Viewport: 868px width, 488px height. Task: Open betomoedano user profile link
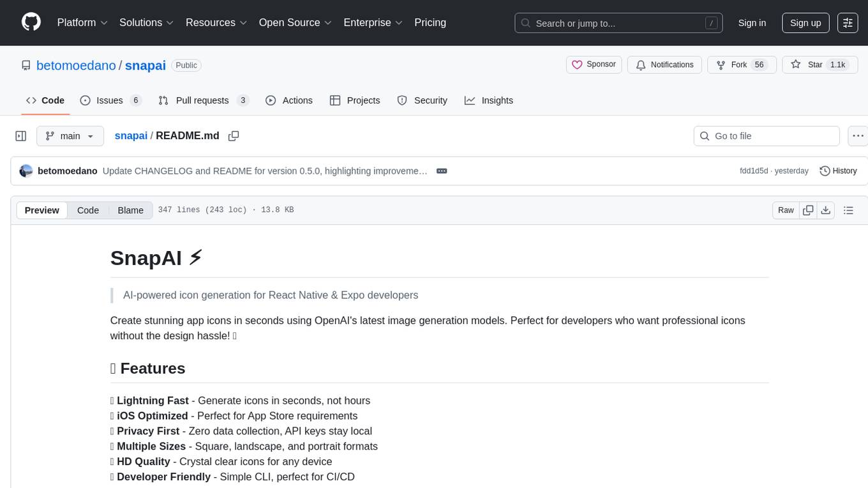tap(76, 65)
